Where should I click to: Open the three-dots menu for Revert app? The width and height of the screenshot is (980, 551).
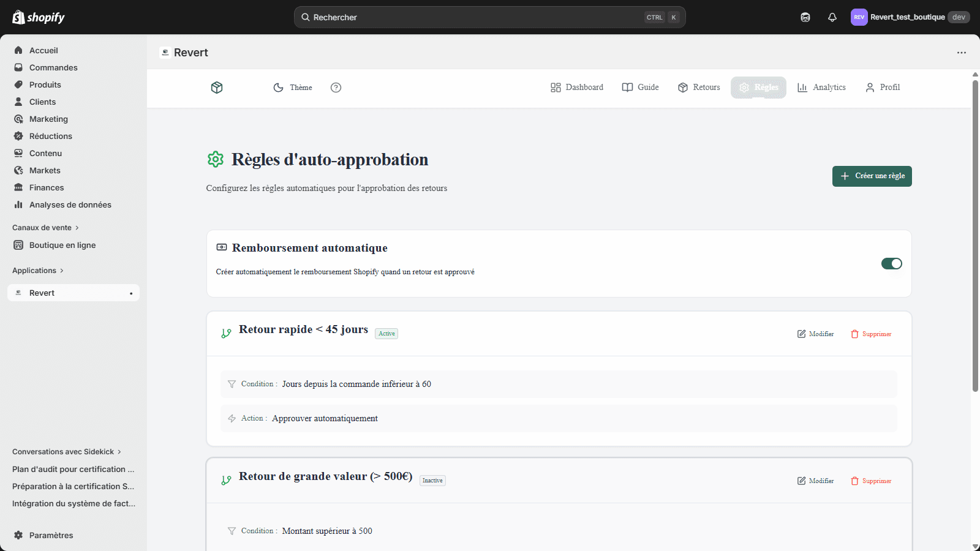click(962, 53)
